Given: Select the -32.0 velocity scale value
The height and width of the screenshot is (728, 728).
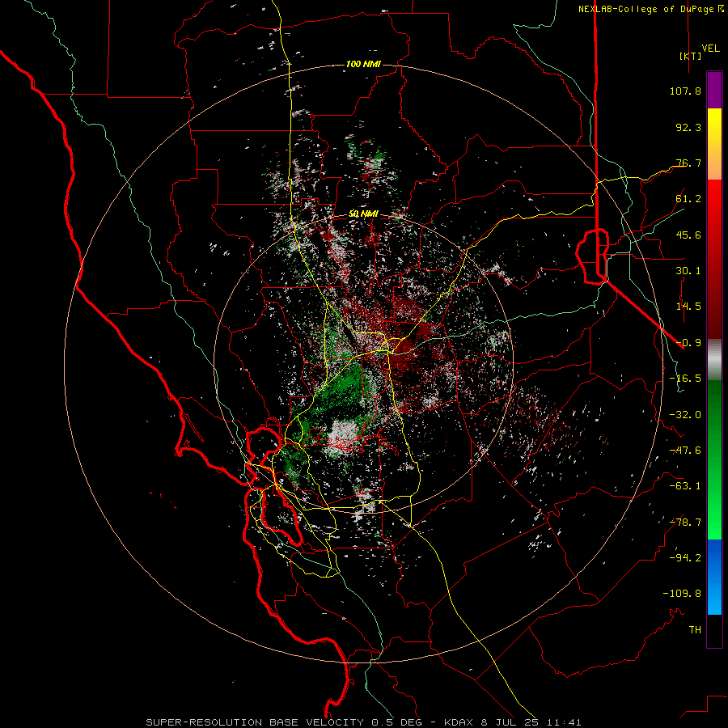Looking at the screenshot, I should click(x=685, y=415).
